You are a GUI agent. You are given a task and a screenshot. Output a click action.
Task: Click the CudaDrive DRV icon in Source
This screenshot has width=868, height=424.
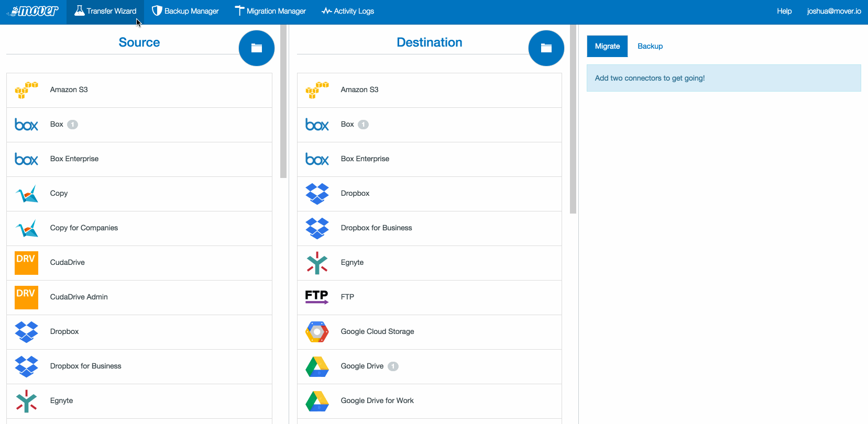click(x=26, y=263)
